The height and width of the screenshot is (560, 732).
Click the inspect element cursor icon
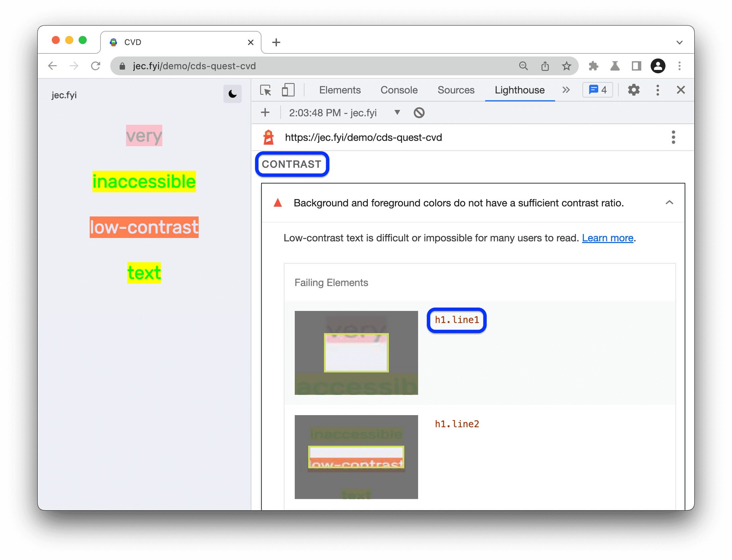click(268, 90)
